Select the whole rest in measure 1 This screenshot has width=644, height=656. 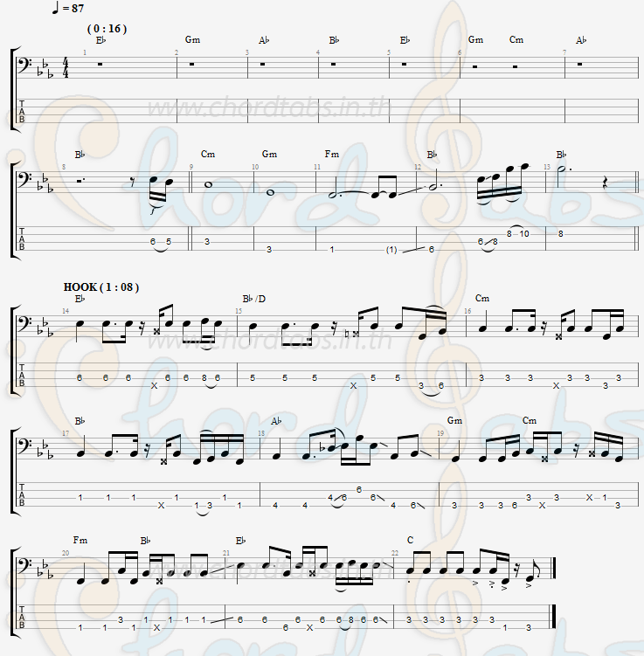[x=100, y=64]
